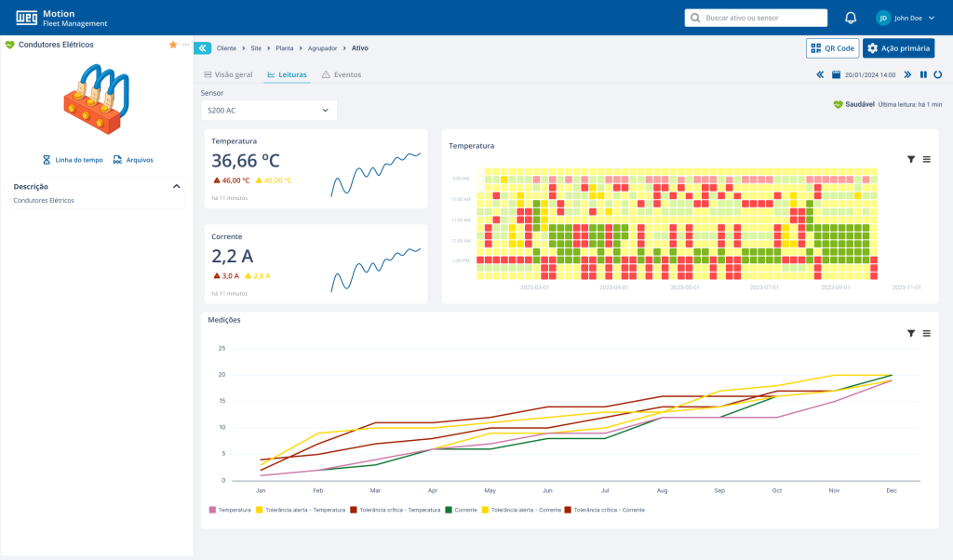
Task: Click the QR Code button
Action: click(832, 48)
